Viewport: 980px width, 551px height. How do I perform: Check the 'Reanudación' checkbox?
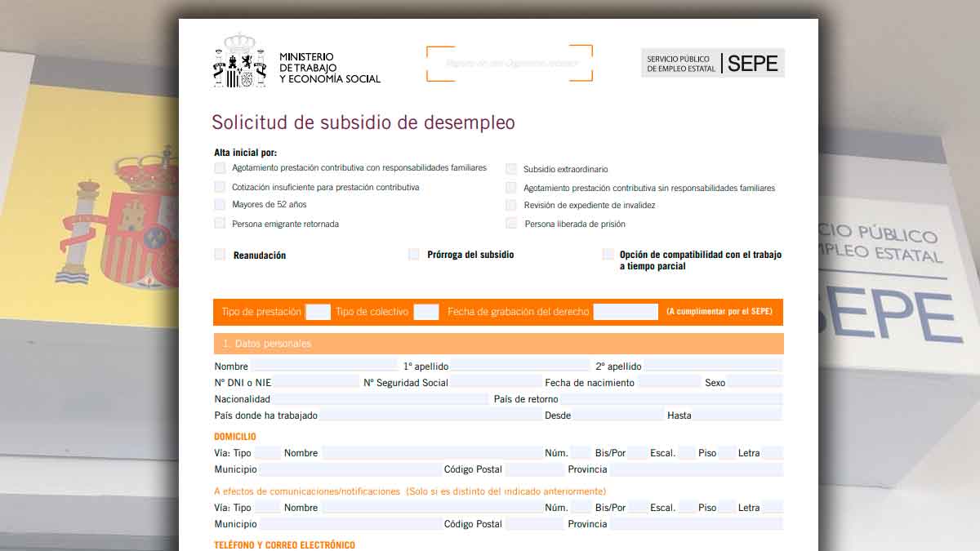[220, 255]
